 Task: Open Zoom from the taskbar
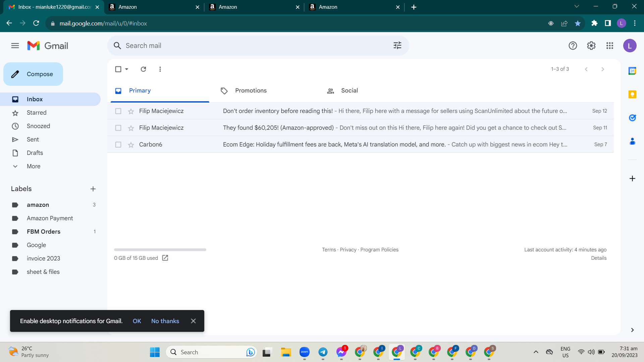(x=304, y=352)
